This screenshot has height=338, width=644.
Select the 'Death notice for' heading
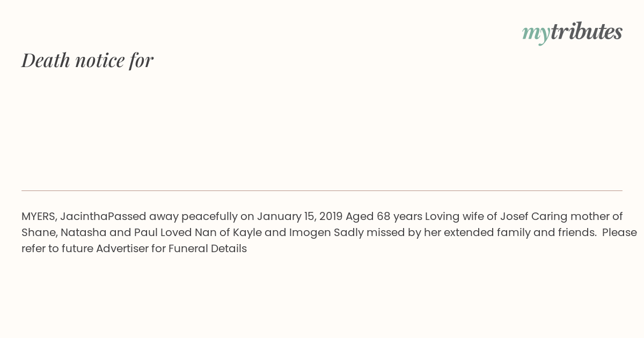click(x=87, y=60)
